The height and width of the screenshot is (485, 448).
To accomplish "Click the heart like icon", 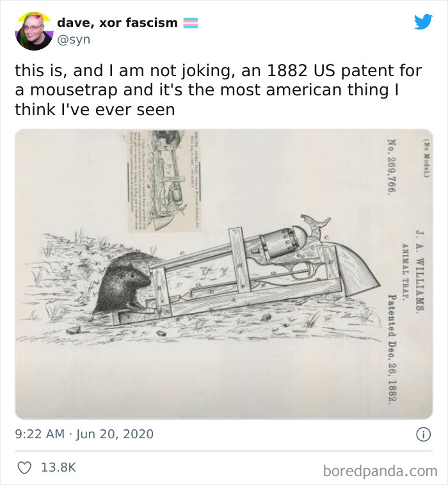I will (24, 467).
